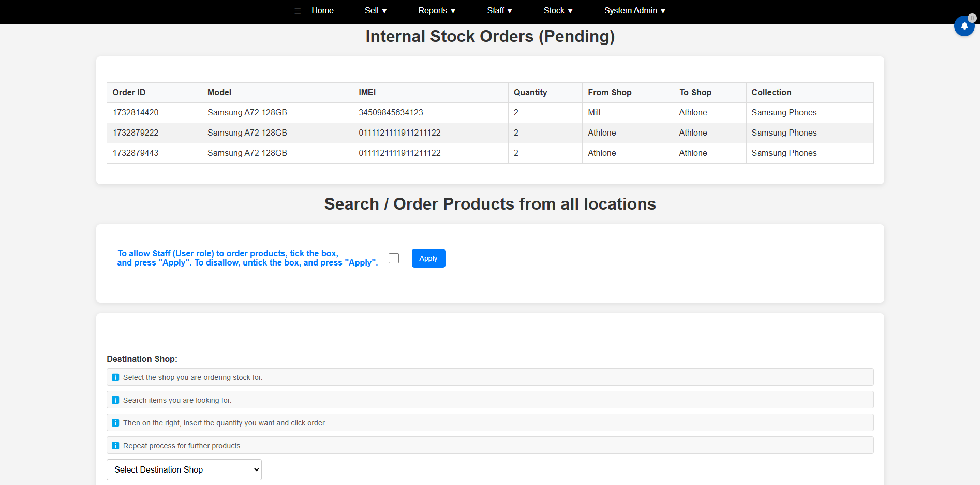Click From Shop Athlone in order 1732879222 row

tap(602, 133)
